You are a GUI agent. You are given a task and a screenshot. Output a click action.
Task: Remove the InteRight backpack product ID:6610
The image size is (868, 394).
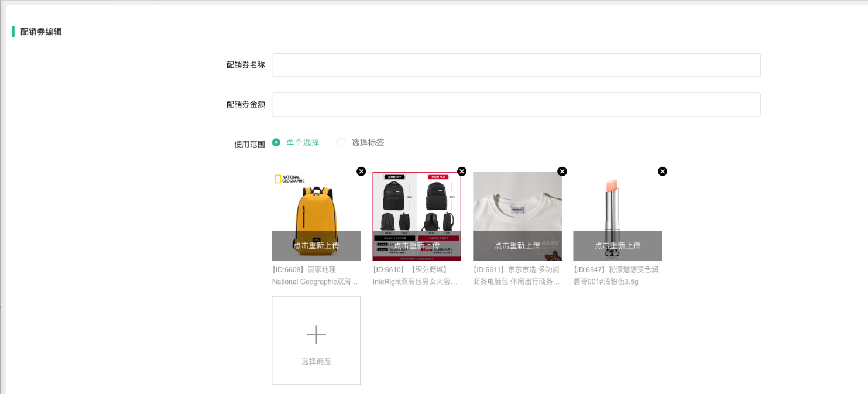[x=462, y=172]
